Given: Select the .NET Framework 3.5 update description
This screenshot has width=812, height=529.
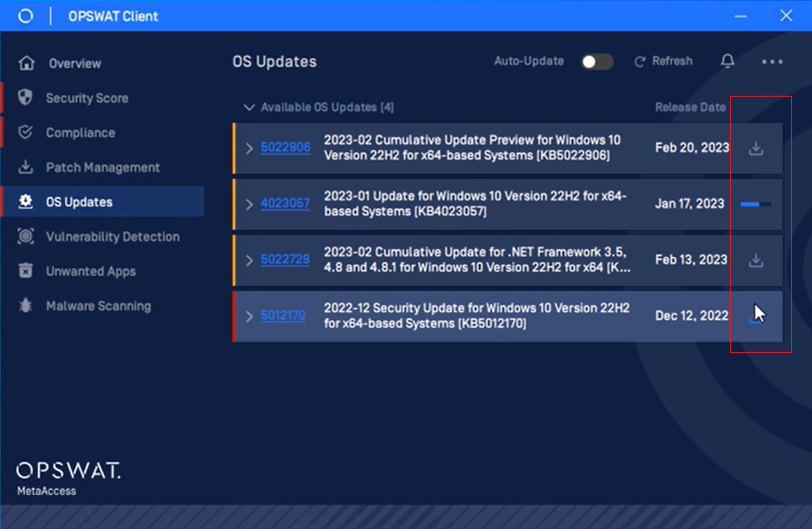Looking at the screenshot, I should [477, 260].
